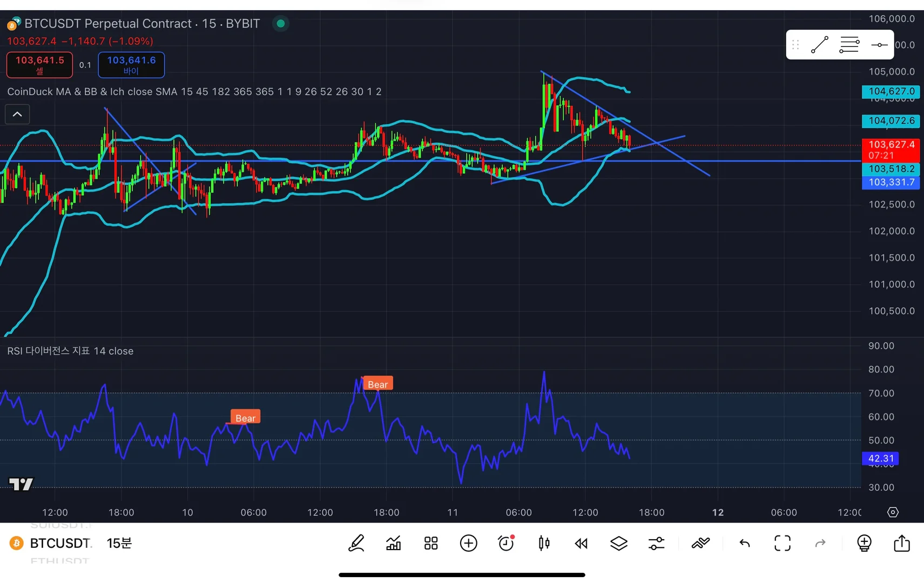This screenshot has width=924, height=583.
Task: Tap the Bear label near RSI 60
Action: [246, 417]
